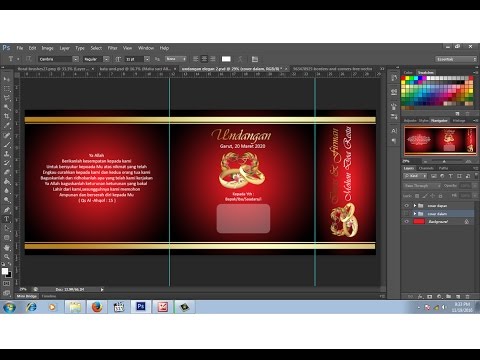Image resolution: width=480 pixels, height=360 pixels.
Task: Toggle filter for shape layers
Action: click(x=459, y=176)
